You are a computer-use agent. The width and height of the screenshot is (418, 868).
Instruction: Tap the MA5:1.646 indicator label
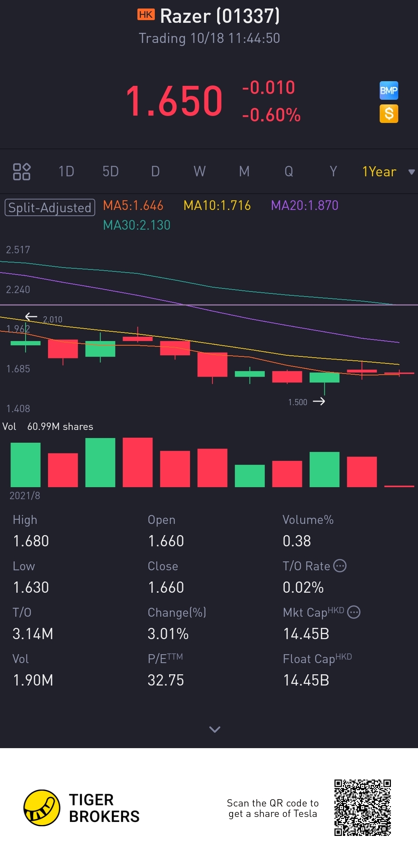[133, 205]
